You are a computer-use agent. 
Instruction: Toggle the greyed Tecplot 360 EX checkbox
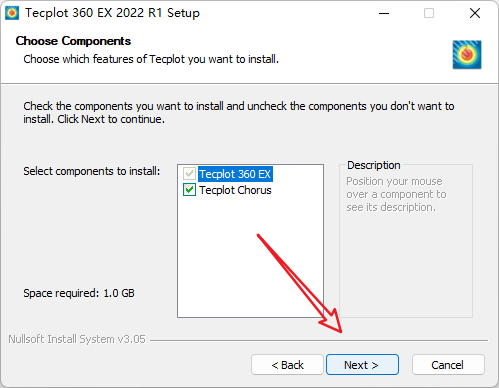(x=189, y=174)
